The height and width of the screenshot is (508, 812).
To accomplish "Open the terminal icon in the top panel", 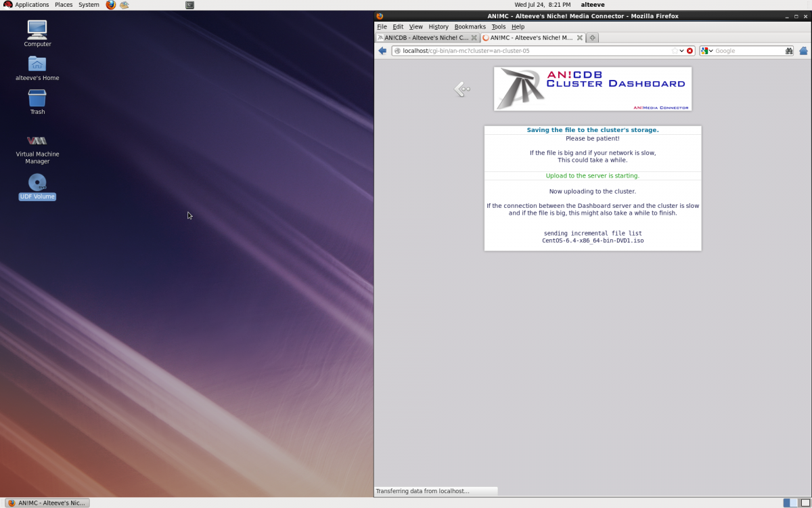I will [x=189, y=5].
